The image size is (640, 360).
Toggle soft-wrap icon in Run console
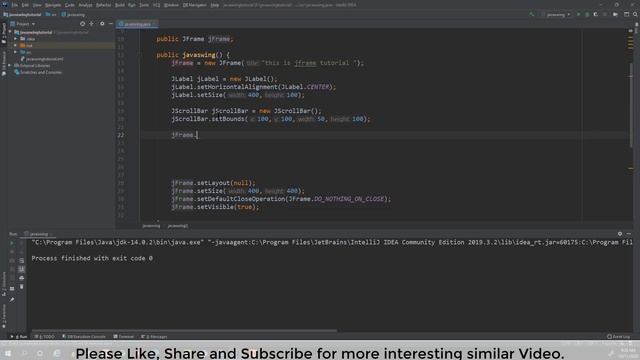pos(22,260)
